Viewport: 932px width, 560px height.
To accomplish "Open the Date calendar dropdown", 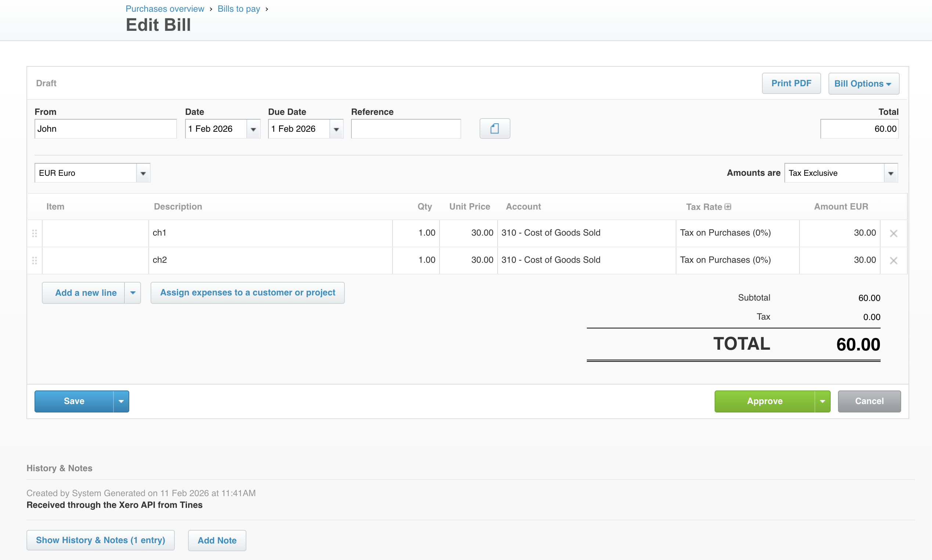I will (253, 129).
